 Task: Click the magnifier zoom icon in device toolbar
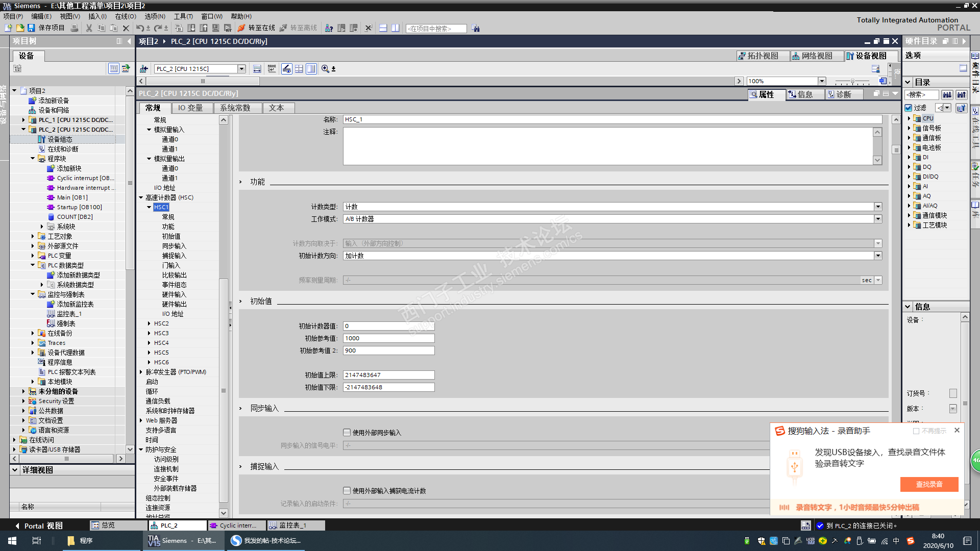325,69
